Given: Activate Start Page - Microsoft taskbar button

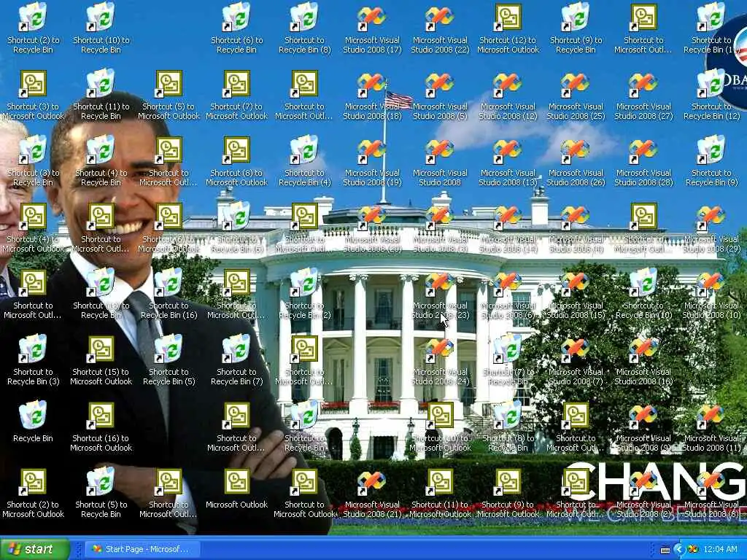Looking at the screenshot, I should pos(142,549).
